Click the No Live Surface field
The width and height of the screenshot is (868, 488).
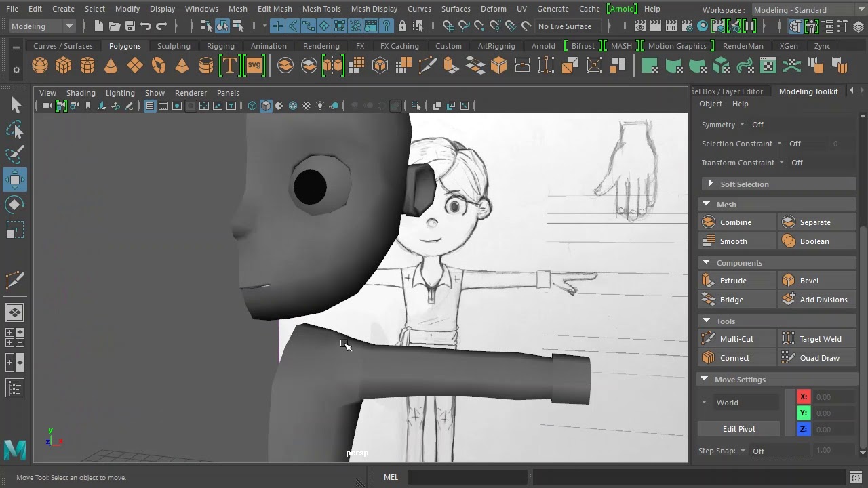568,26
